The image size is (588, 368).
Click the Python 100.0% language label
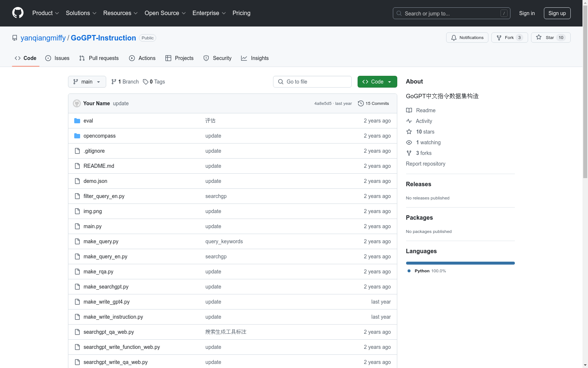click(427, 271)
